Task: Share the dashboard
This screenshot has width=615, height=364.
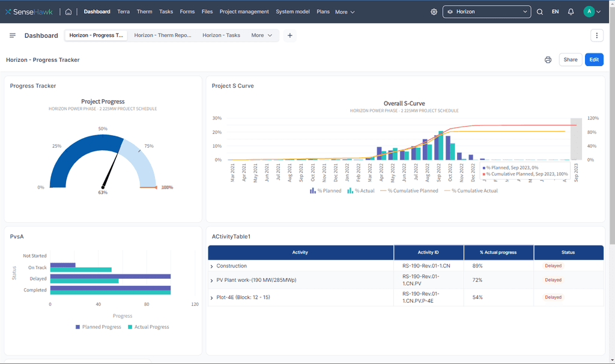Action: point(570,59)
